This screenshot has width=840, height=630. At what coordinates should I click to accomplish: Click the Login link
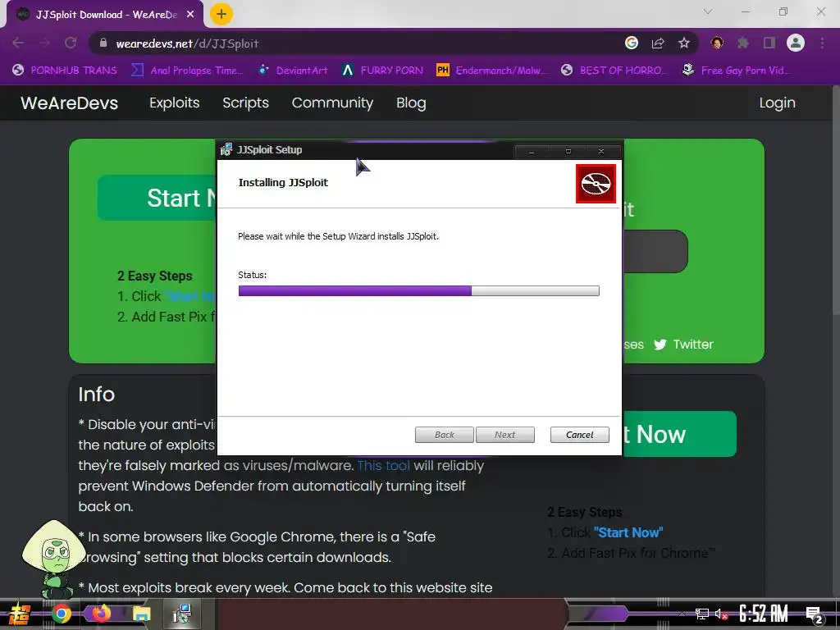click(777, 103)
